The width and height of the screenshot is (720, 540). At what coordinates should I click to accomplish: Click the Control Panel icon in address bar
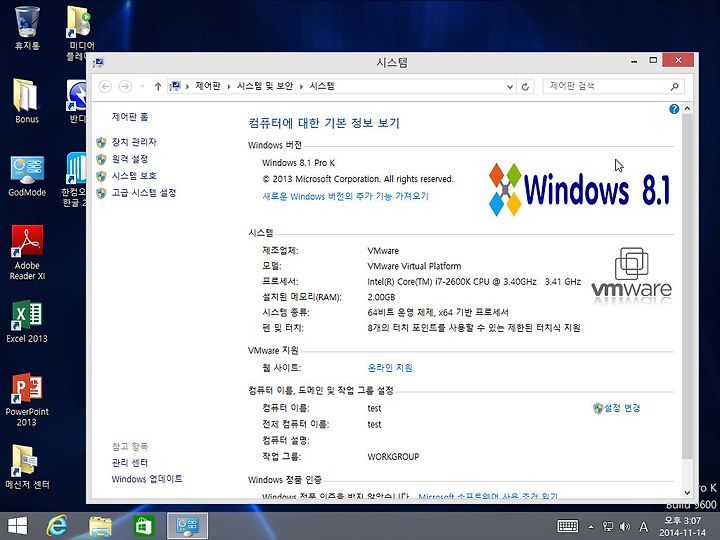pos(175,86)
